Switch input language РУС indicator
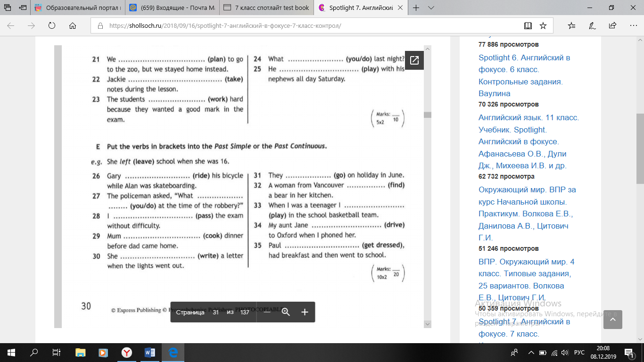644x362 pixels. (579, 352)
